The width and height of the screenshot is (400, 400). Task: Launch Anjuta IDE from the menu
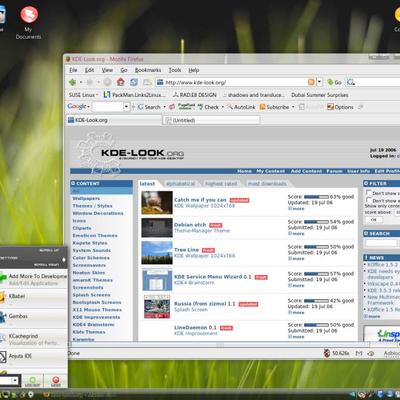pos(33,357)
